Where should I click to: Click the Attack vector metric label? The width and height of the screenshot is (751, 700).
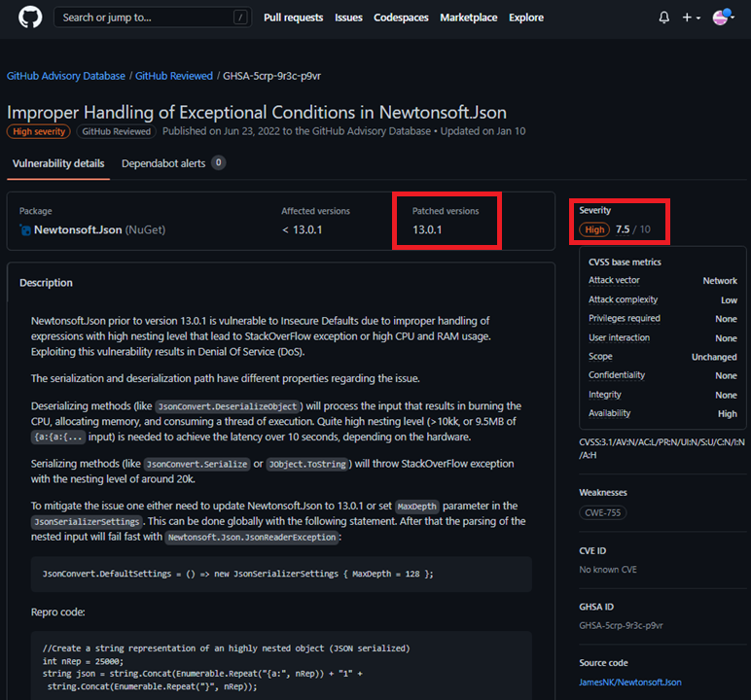click(614, 280)
